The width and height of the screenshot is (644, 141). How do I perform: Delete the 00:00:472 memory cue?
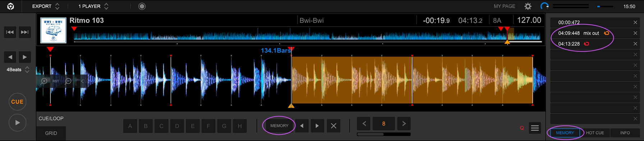point(635,22)
